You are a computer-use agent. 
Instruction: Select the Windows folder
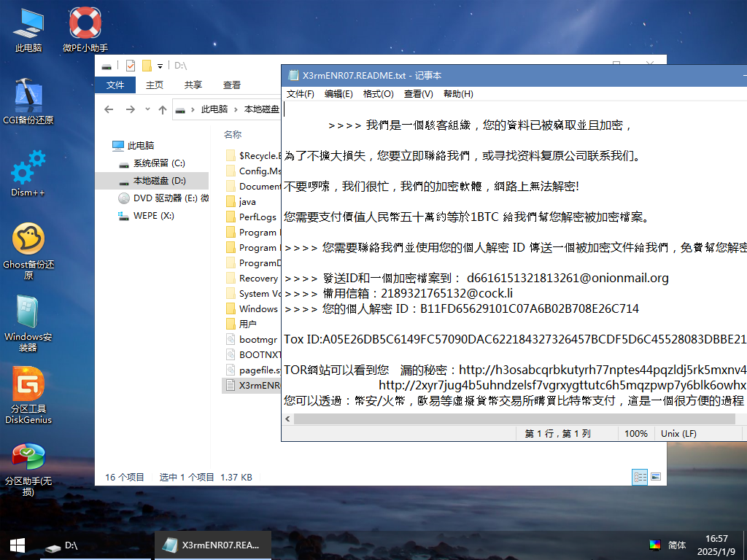pyautogui.click(x=252, y=308)
